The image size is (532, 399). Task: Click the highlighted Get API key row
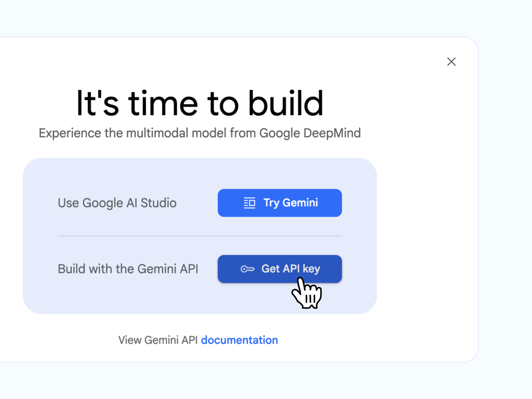coord(280,269)
